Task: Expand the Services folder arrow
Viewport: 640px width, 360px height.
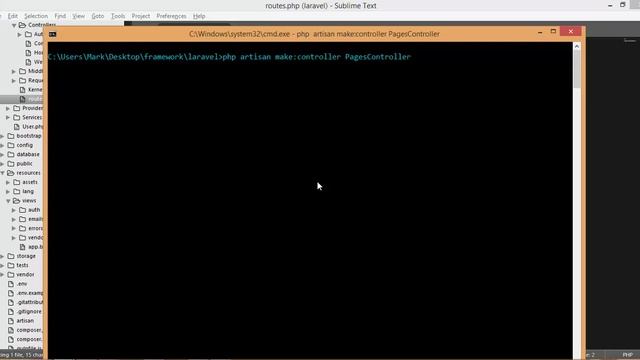Action: [8, 117]
